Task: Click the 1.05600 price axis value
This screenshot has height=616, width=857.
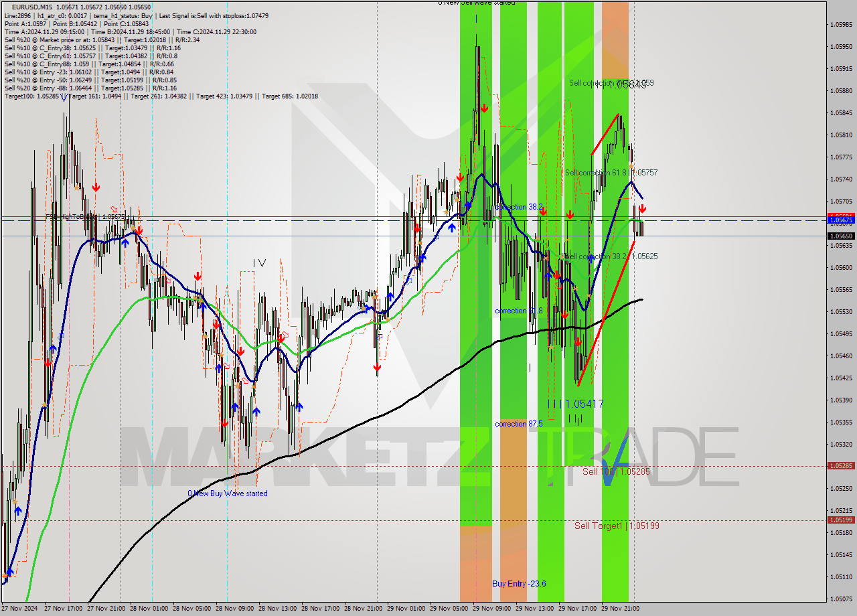Action: pyautogui.click(x=840, y=268)
